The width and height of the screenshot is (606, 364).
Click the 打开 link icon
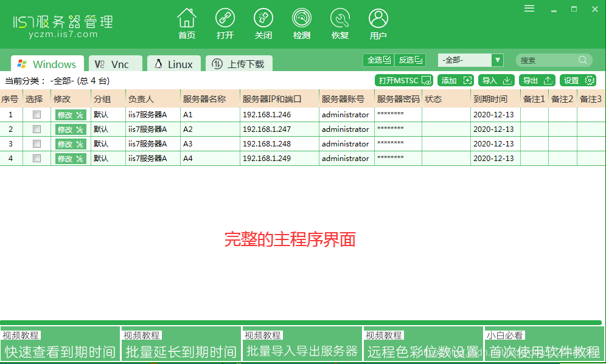[x=225, y=24]
